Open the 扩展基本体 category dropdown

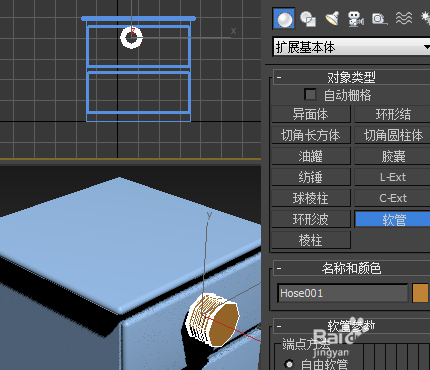(x=351, y=47)
